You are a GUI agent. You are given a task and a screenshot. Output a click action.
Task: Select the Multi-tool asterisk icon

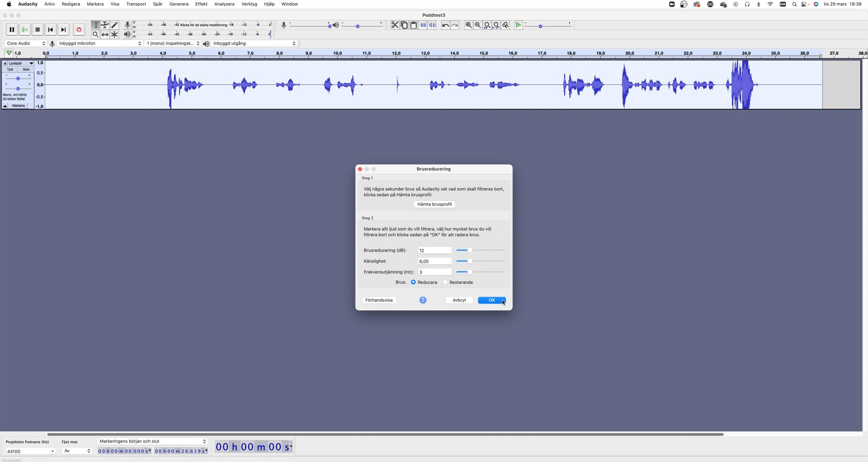pos(114,34)
